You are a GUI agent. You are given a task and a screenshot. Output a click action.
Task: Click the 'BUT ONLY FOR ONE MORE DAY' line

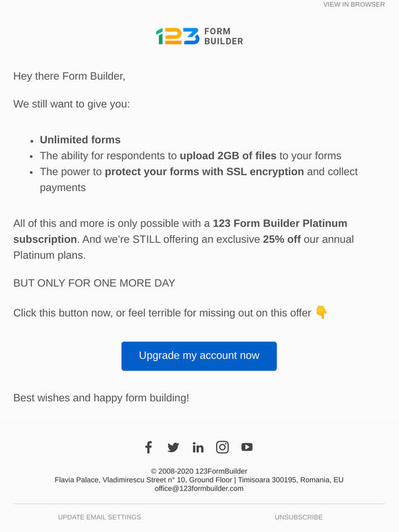click(x=94, y=283)
